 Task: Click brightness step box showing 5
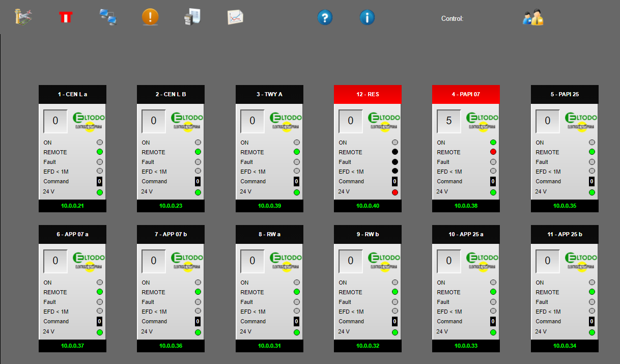tap(449, 121)
